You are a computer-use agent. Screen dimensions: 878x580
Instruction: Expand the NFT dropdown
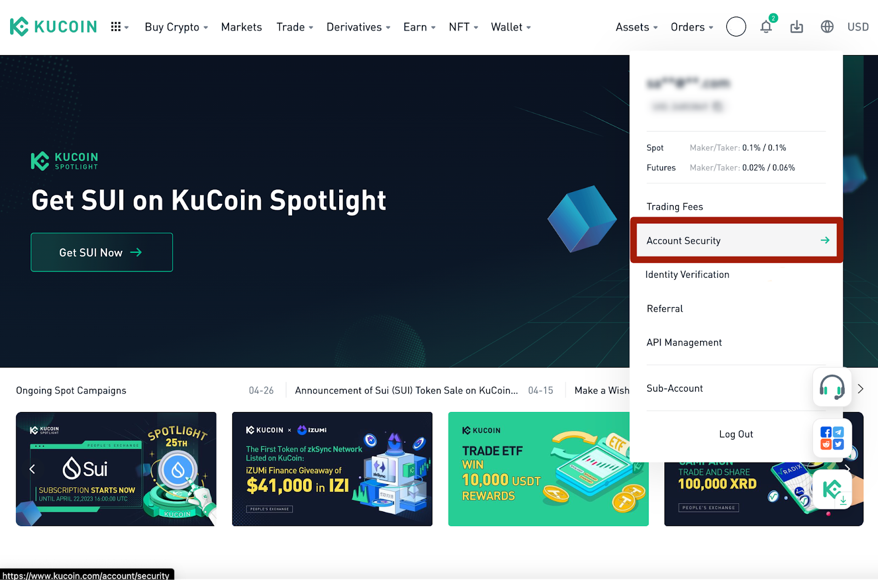pyautogui.click(x=463, y=27)
